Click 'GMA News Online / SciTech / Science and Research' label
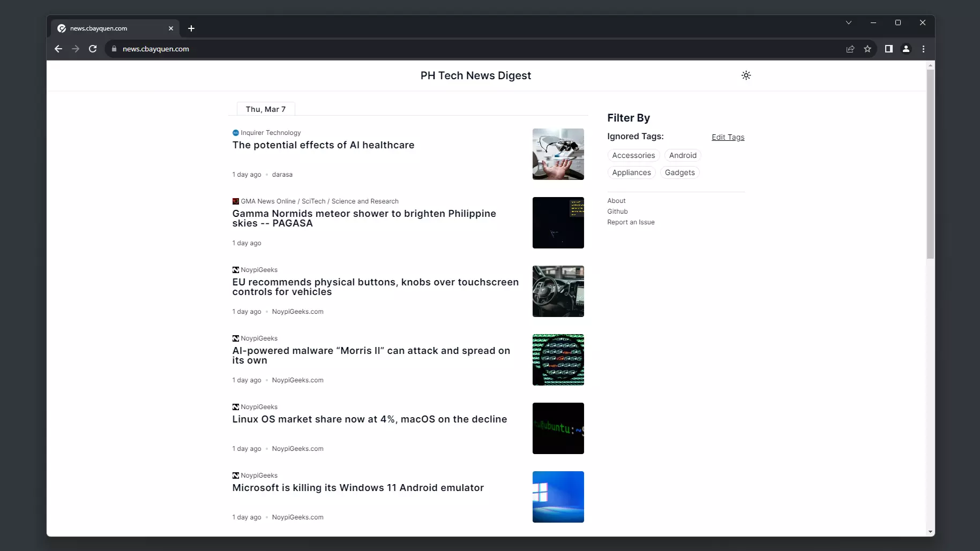 tap(319, 201)
